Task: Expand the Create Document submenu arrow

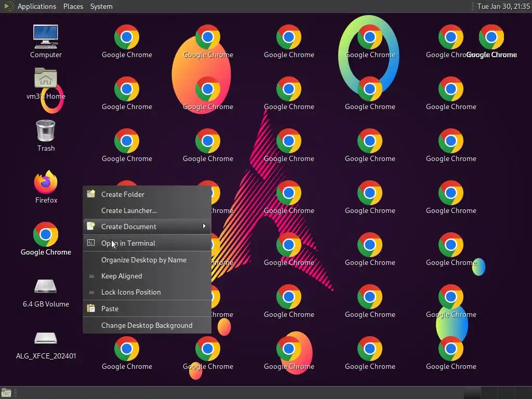Action: pyautogui.click(x=204, y=227)
